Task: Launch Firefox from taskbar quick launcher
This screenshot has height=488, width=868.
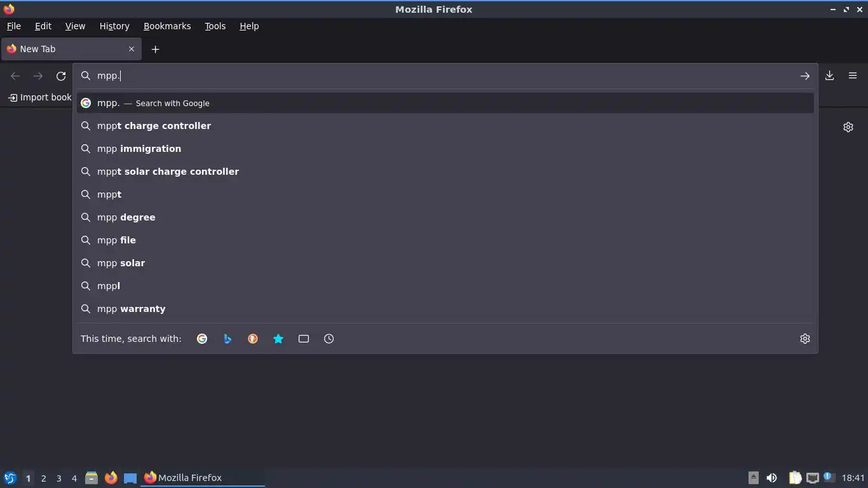Action: 111,478
